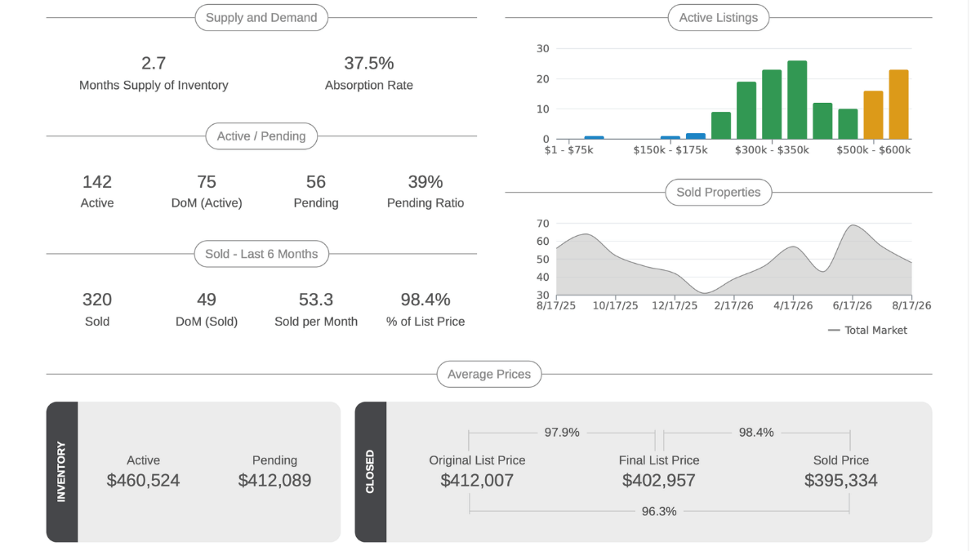Click the tallest green bar in Active Listings
The height and width of the screenshot is (551, 980).
pyautogui.click(x=797, y=100)
